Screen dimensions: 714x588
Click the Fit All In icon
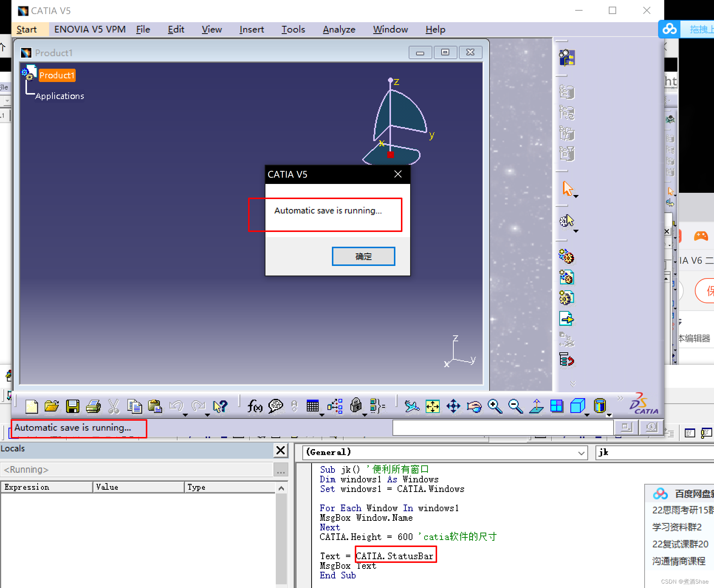[432, 407]
